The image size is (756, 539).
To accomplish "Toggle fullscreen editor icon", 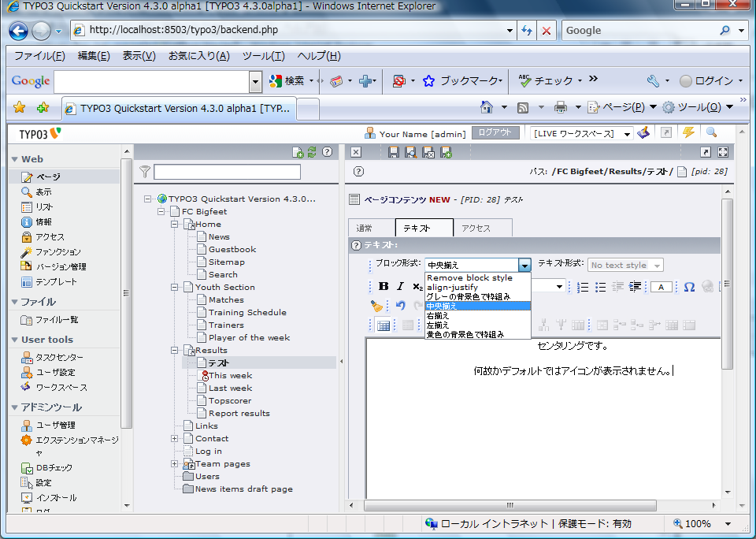I will 723,153.
